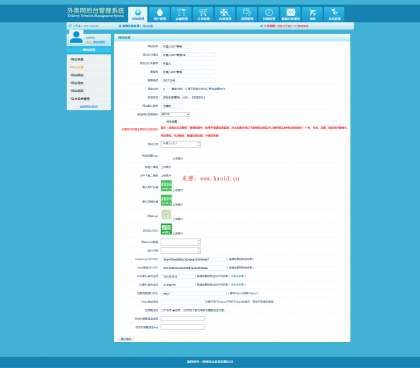Select the envelope message icon in top navigation
This screenshot has height=368, width=420.
point(290,14)
